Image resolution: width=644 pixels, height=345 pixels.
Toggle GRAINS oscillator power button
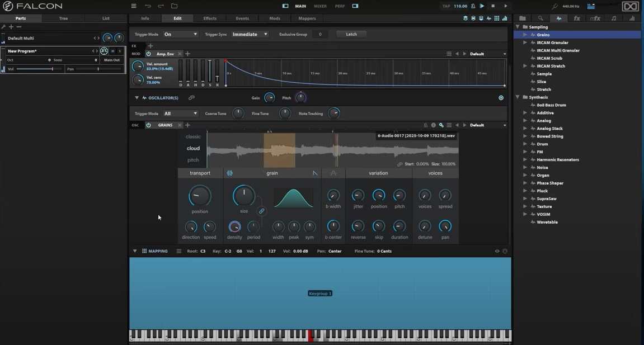[x=148, y=125]
